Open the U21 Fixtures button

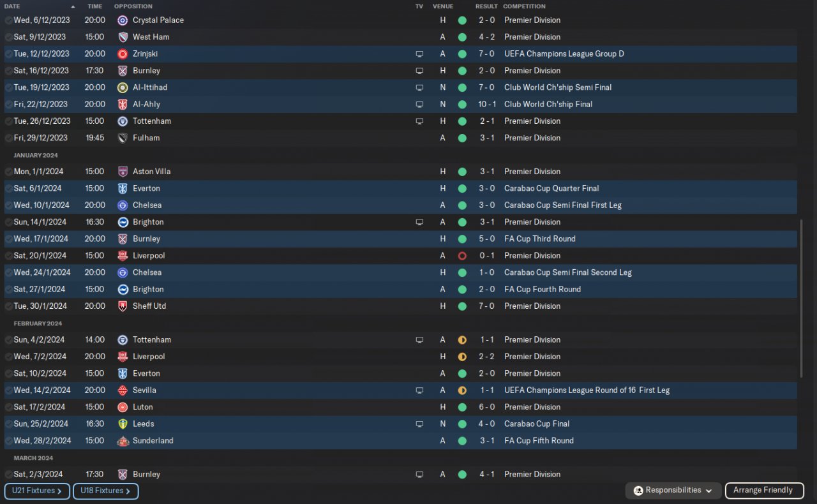tap(37, 491)
